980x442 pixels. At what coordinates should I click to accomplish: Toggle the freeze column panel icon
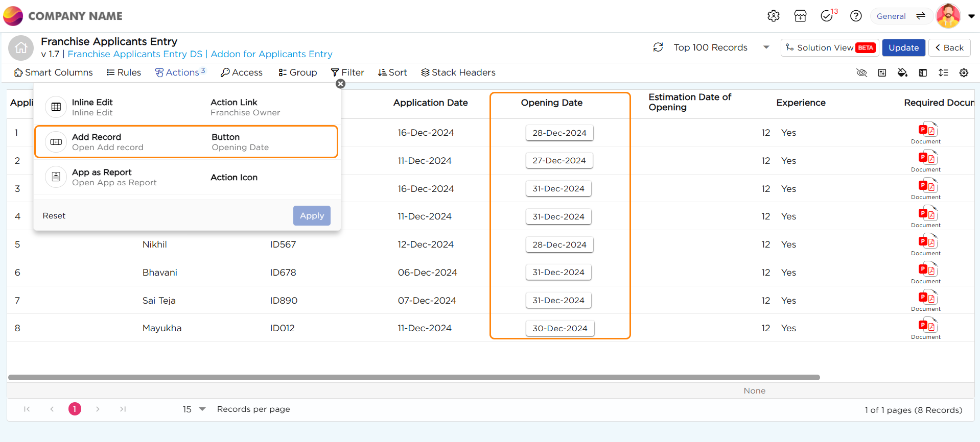coord(923,72)
